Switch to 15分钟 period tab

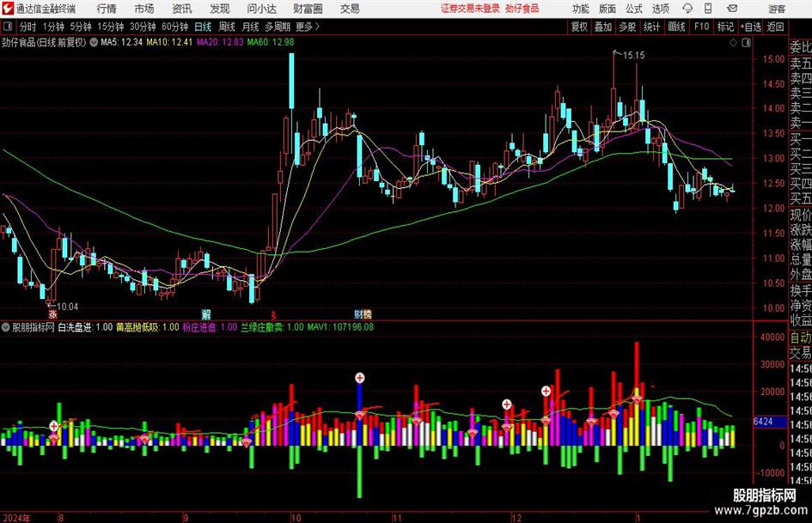coord(110,27)
